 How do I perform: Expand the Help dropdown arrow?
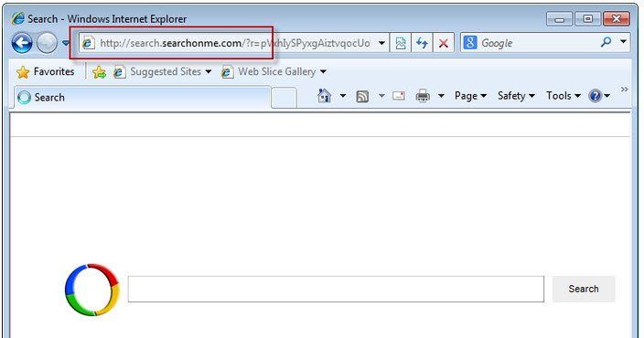click(x=607, y=96)
